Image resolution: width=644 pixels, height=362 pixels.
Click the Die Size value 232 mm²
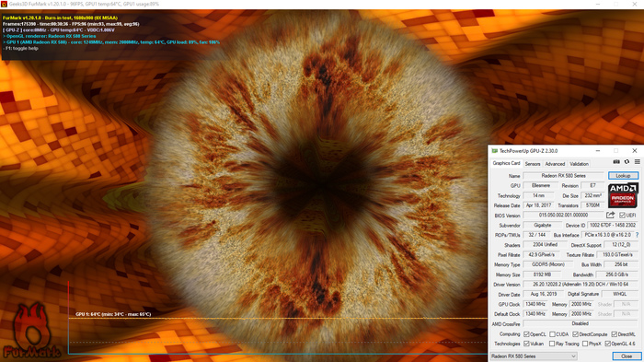coord(592,195)
